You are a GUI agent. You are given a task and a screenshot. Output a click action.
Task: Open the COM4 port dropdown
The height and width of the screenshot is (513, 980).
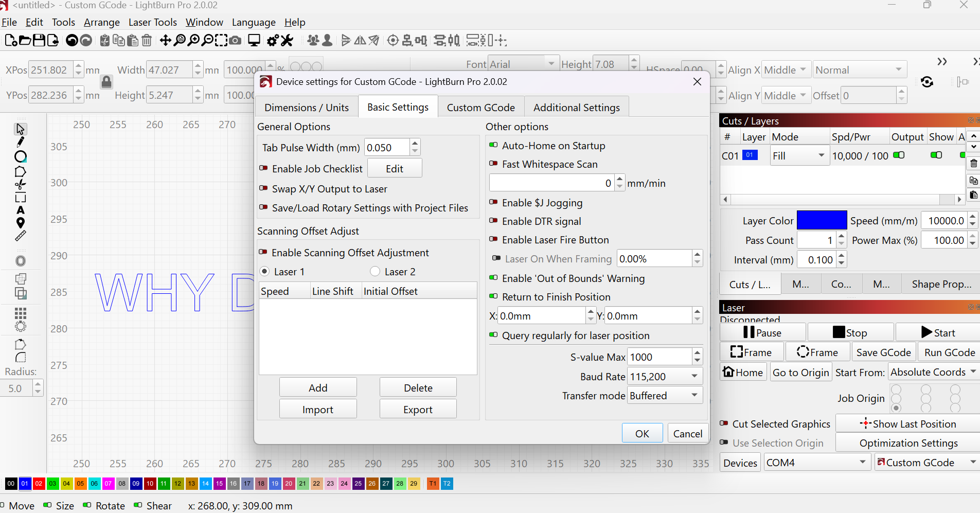(816, 462)
